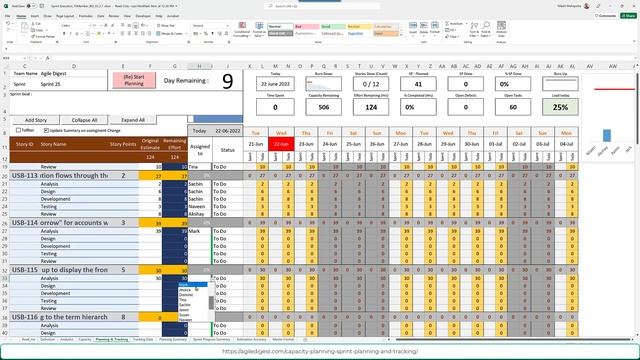Click the Share button

(628, 16)
